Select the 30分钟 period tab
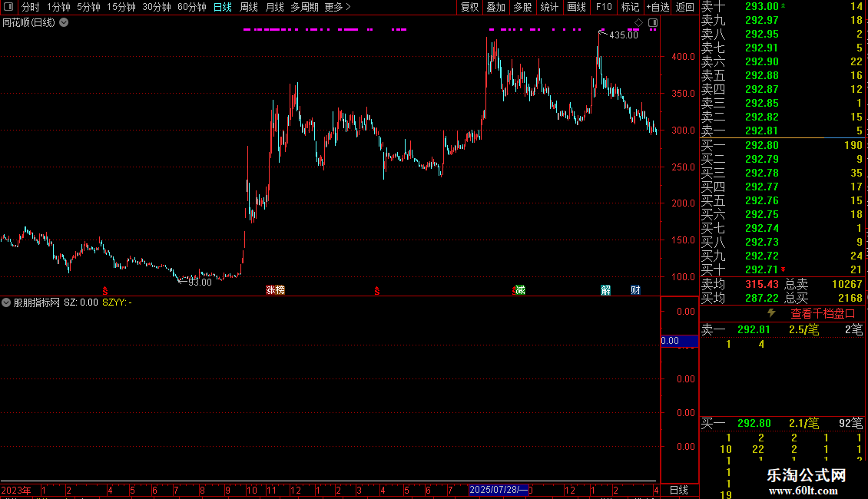The image size is (868, 499). point(156,7)
